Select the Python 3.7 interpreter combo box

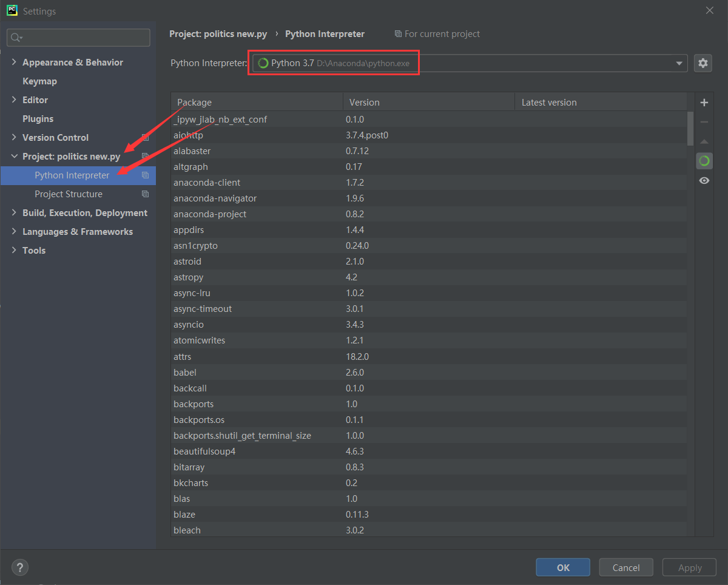(470, 63)
